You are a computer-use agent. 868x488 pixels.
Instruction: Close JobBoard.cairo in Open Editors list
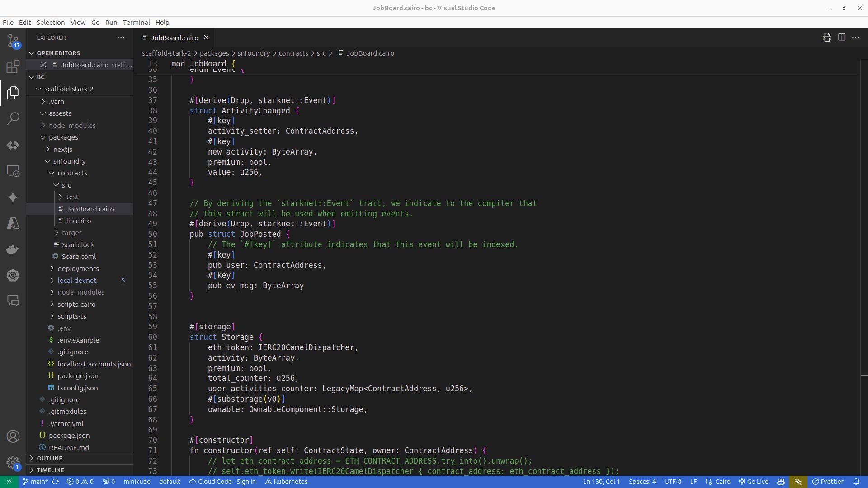(43, 65)
